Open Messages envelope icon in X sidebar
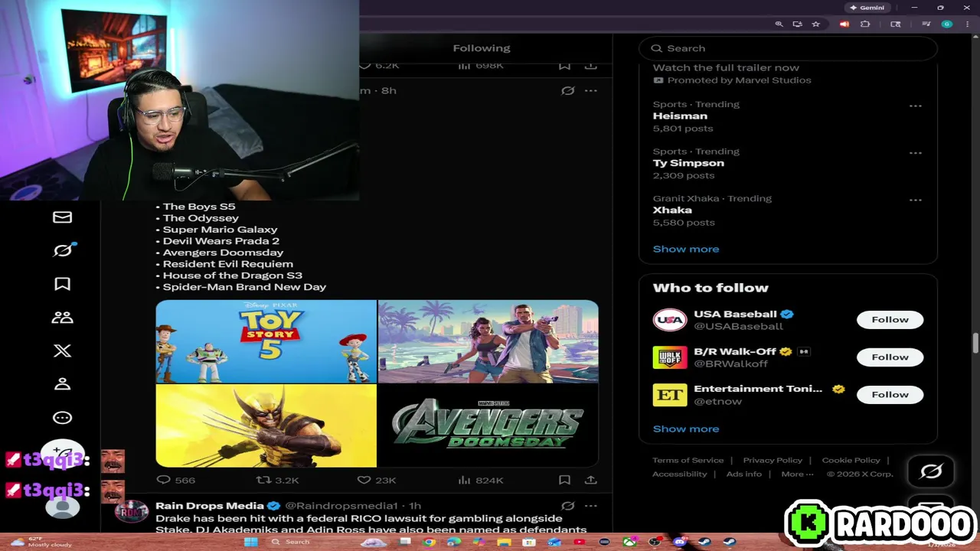 [x=62, y=217]
